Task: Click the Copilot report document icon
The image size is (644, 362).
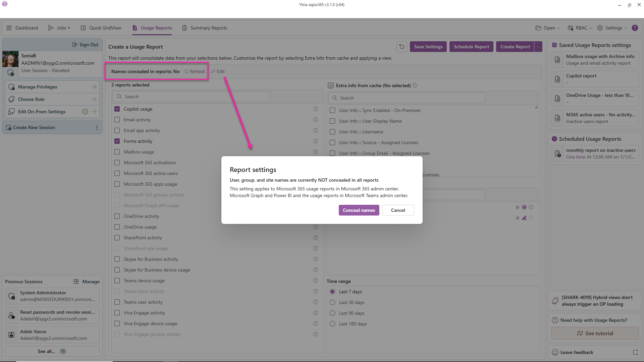Action: 557,79
